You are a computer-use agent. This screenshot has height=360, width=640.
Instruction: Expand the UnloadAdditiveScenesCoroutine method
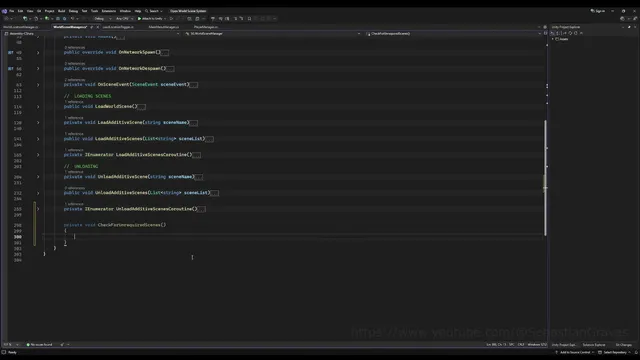[x=38, y=209]
